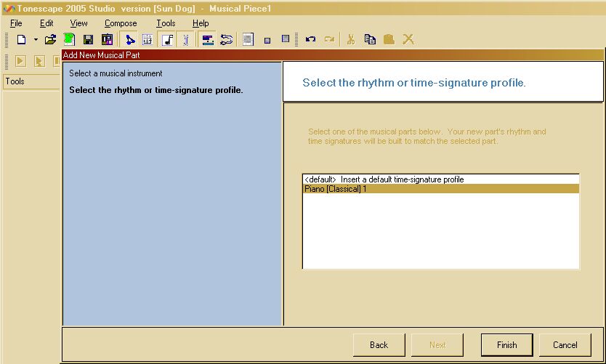Open the dropdown arrow next to New
The image size is (606, 364).
point(36,39)
